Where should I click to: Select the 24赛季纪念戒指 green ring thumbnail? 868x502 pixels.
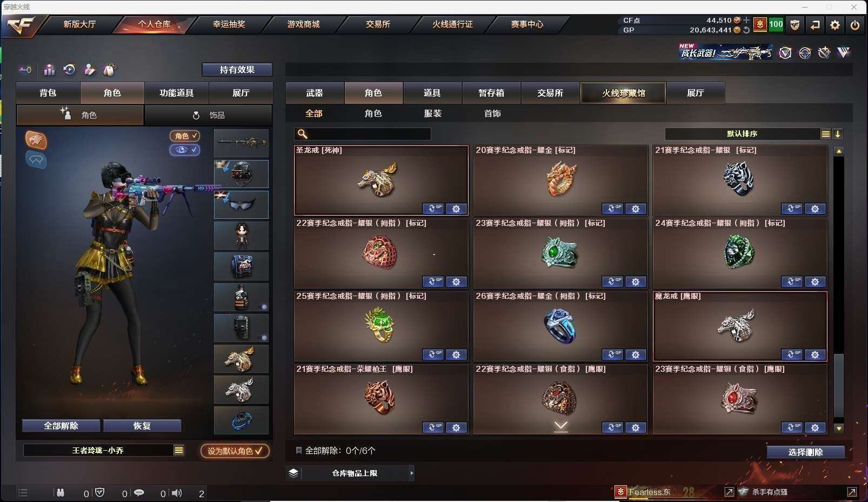tap(739, 253)
